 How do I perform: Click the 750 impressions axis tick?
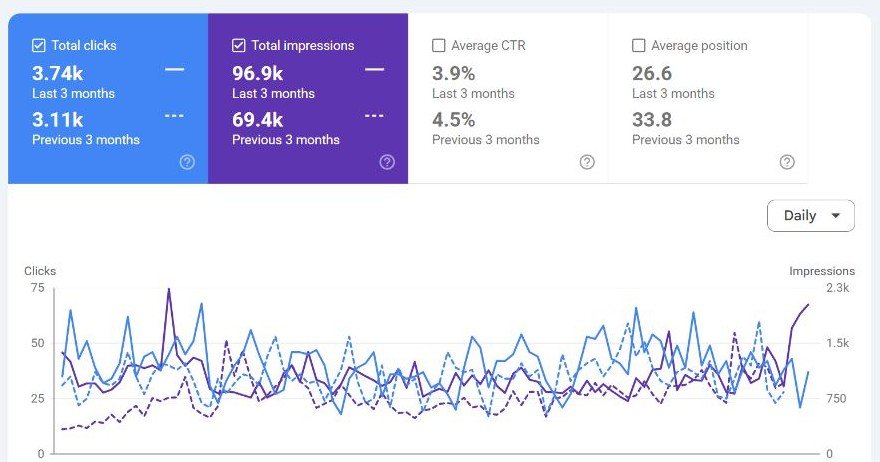pyautogui.click(x=836, y=399)
